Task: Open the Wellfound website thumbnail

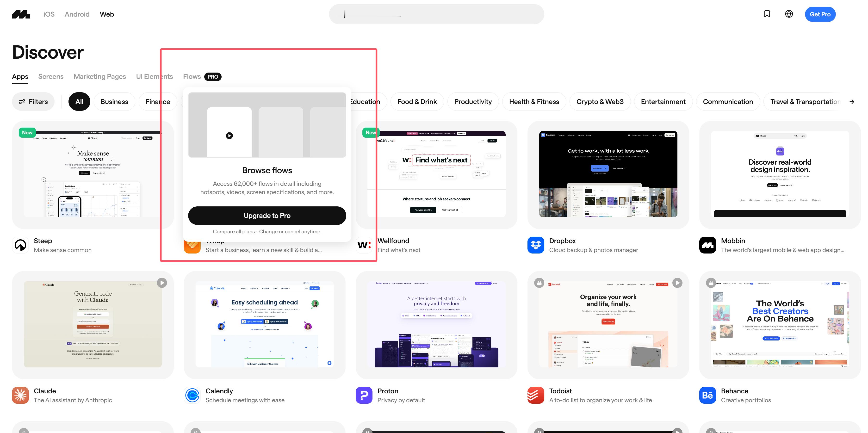Action: pyautogui.click(x=436, y=174)
